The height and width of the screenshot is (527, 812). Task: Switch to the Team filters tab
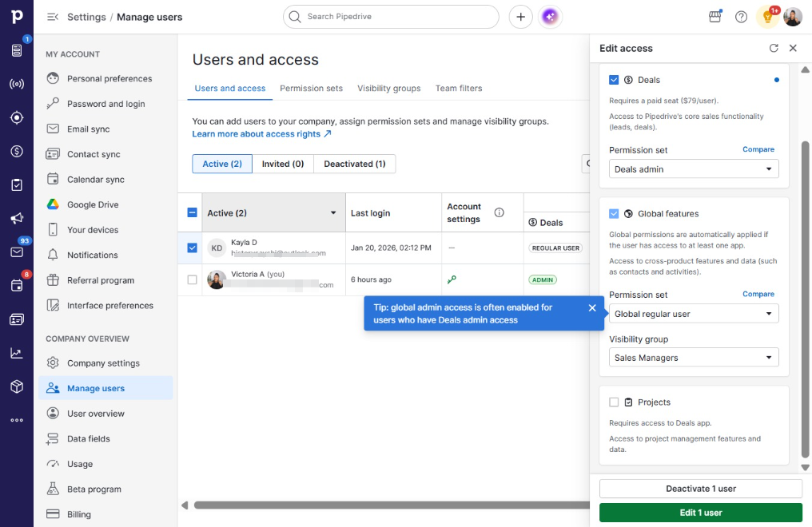(x=459, y=89)
